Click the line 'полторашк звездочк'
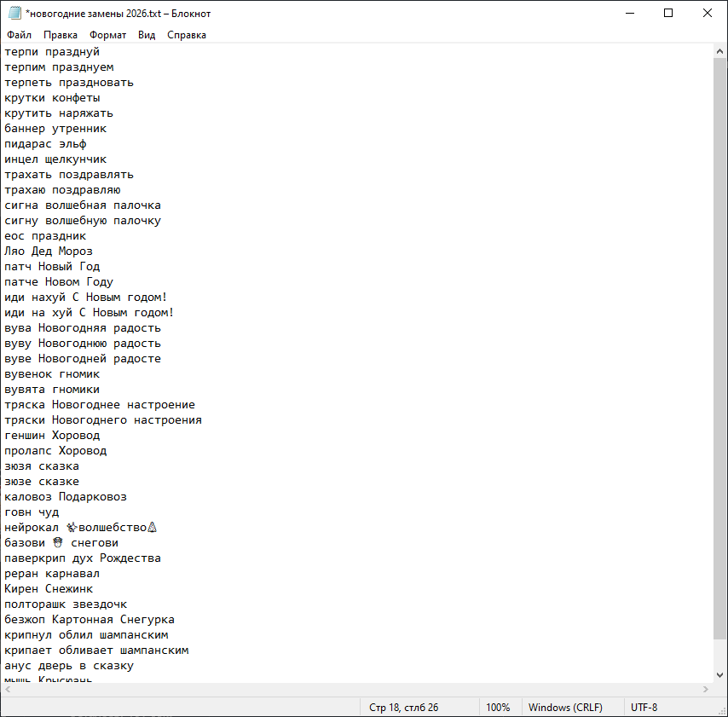Viewport: 728px width, 717px height. (66, 604)
